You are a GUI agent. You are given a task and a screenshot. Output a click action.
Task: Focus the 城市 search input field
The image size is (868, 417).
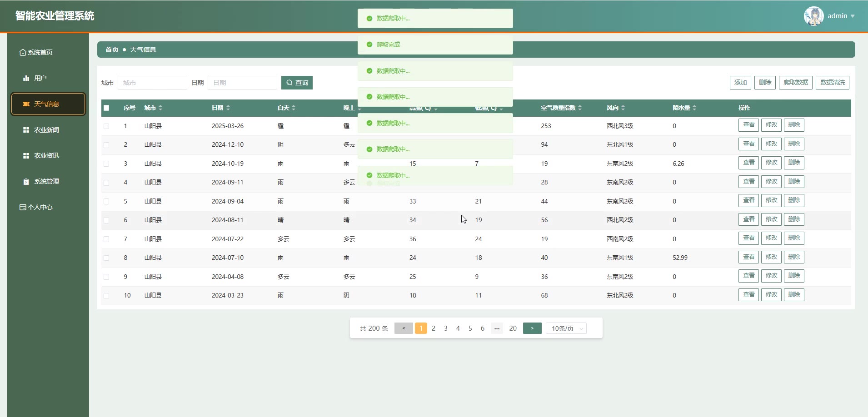152,83
